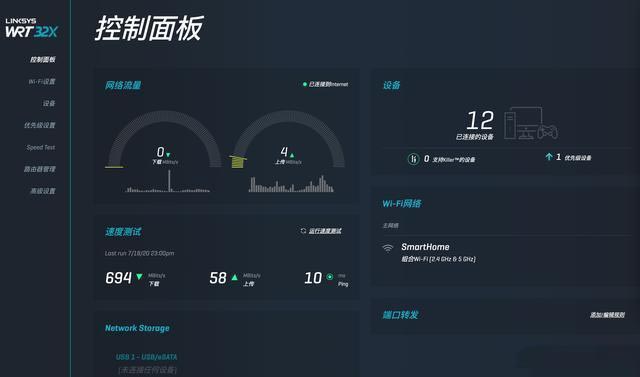
Task: Click the 10 ms ping value
Action: [x=313, y=278]
